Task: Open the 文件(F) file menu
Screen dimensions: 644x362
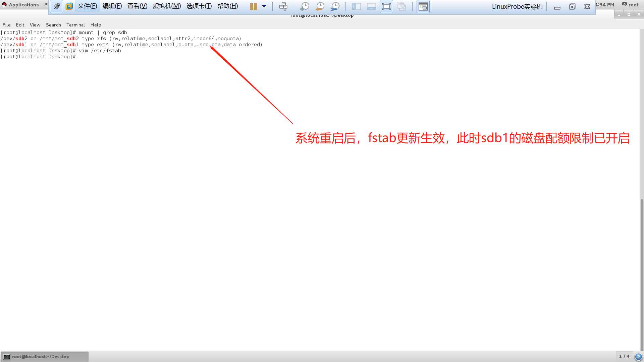Action: pos(87,6)
